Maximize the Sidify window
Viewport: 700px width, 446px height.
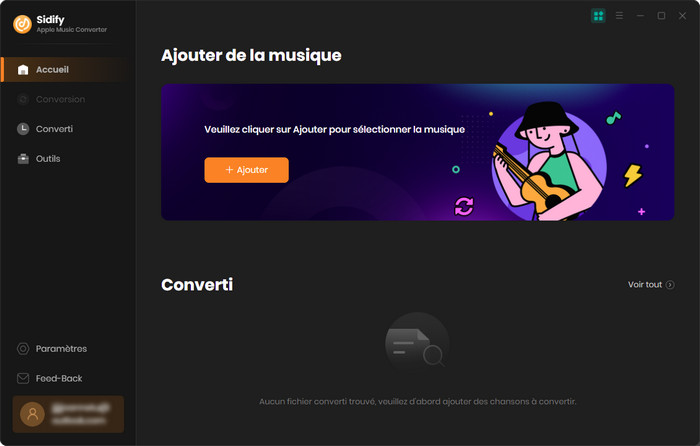(661, 16)
